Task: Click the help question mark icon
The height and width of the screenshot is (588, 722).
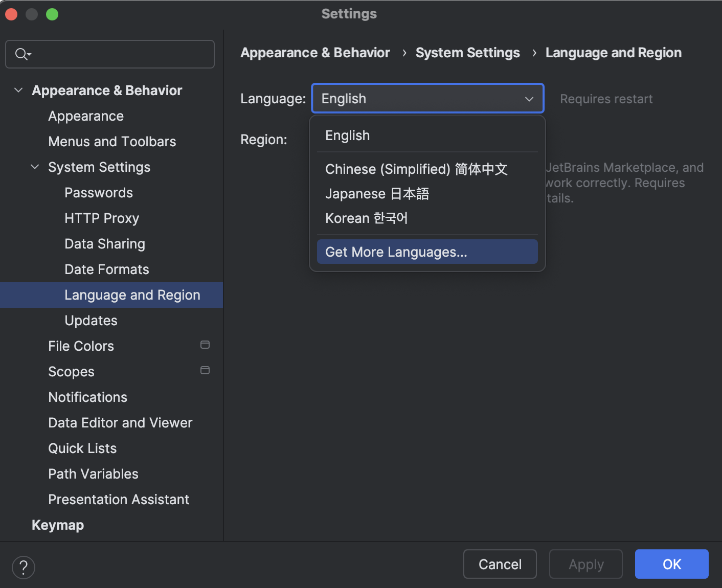Action: 23,567
